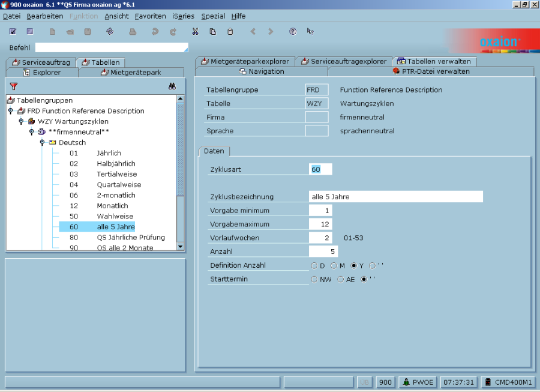
Task: Select the AE radio for Starttermin
Action: pos(341,279)
